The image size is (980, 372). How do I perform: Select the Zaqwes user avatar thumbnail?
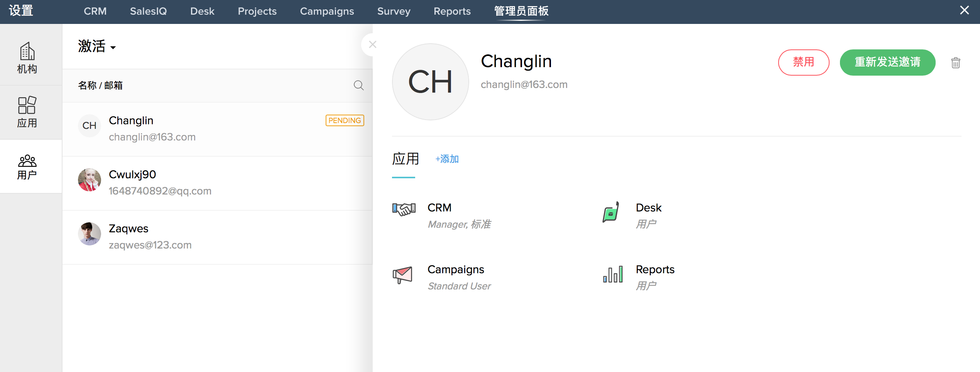pyautogui.click(x=90, y=234)
